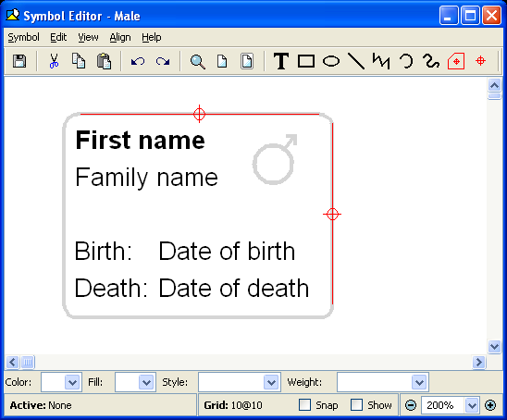
Task: Click the Copy icon in toolbar
Action: pyautogui.click(x=79, y=61)
